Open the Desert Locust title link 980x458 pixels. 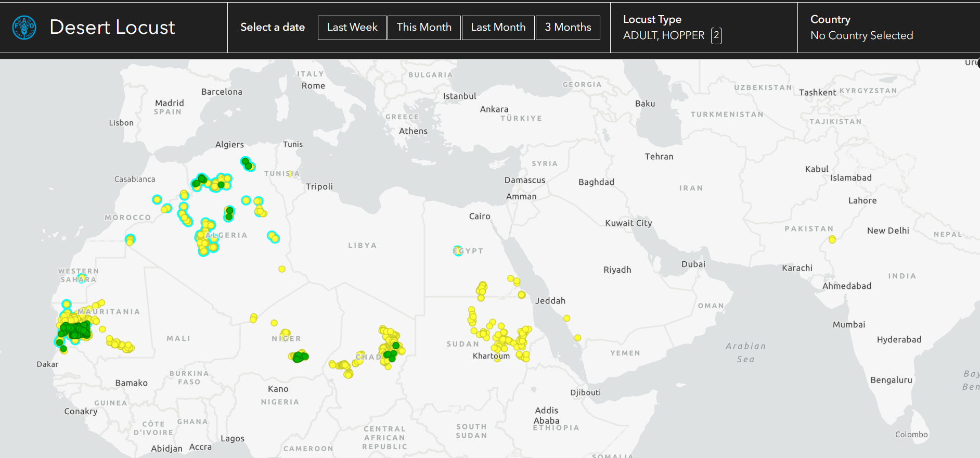click(x=112, y=28)
